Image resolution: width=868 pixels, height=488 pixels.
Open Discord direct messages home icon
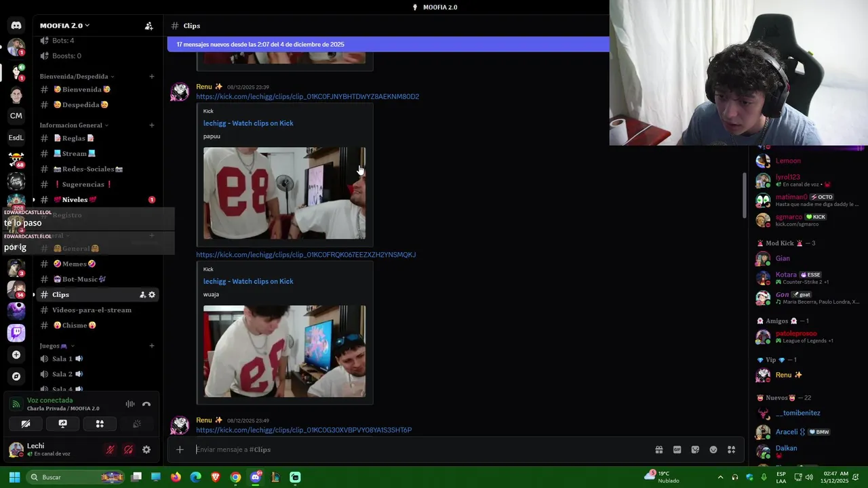point(16,26)
